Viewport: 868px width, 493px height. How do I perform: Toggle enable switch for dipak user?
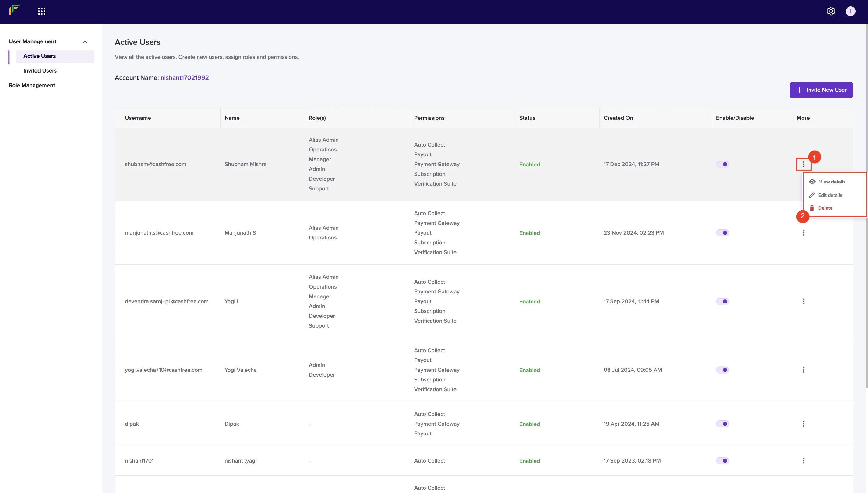[x=722, y=424]
